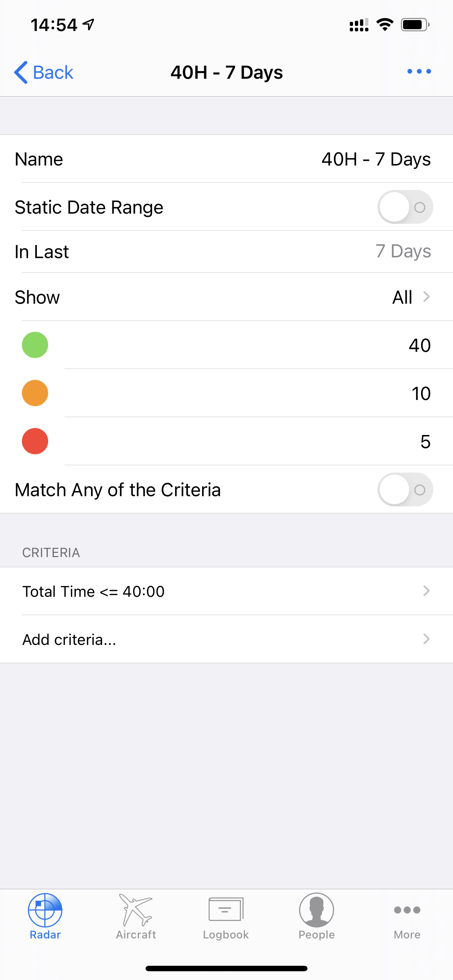Image resolution: width=453 pixels, height=980 pixels.
Task: Expand the Show All chevron
Action: (426, 297)
